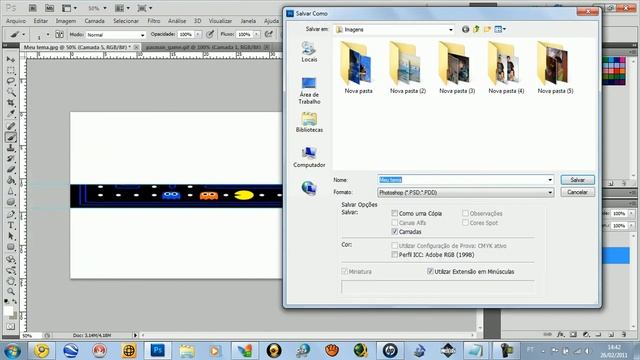Launch Bridge from Photoshop application bar
Screen dimensions: 640x360
33,8
